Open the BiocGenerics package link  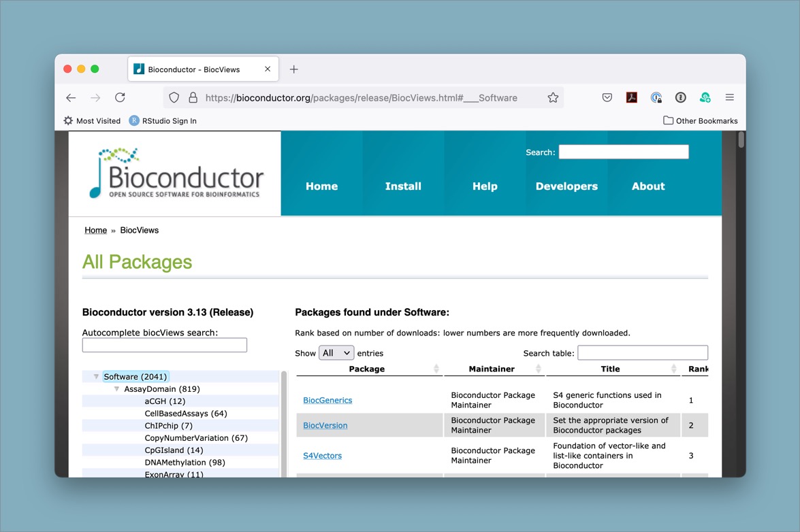(x=327, y=400)
